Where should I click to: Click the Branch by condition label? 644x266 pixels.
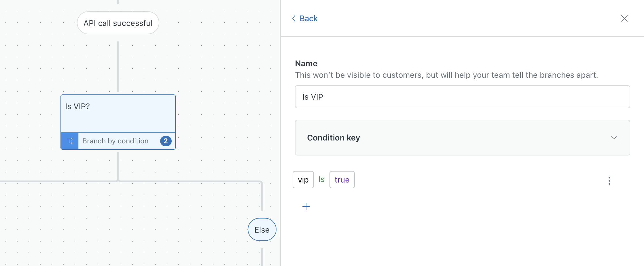(x=115, y=141)
